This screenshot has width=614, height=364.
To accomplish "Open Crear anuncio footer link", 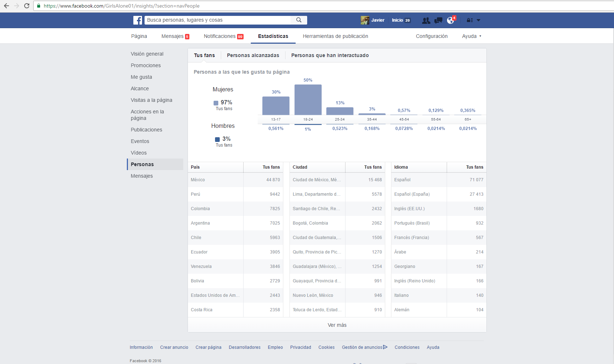I will 174,347.
